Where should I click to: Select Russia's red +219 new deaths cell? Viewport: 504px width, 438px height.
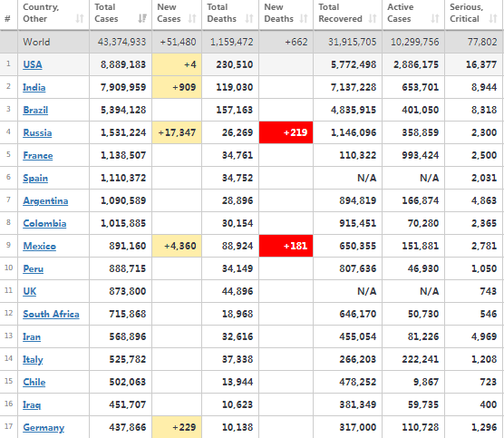point(286,132)
